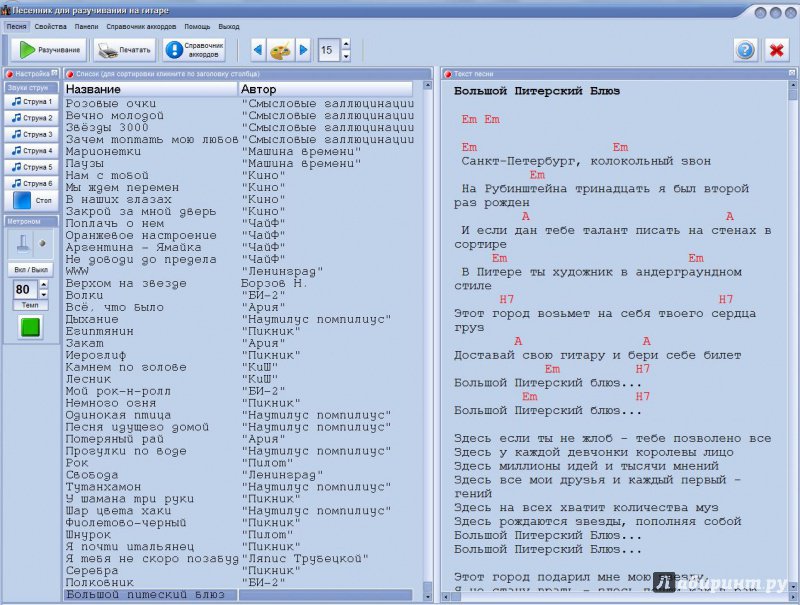
Task: Open the Справочник аккордов toolbar button
Action: pos(195,50)
